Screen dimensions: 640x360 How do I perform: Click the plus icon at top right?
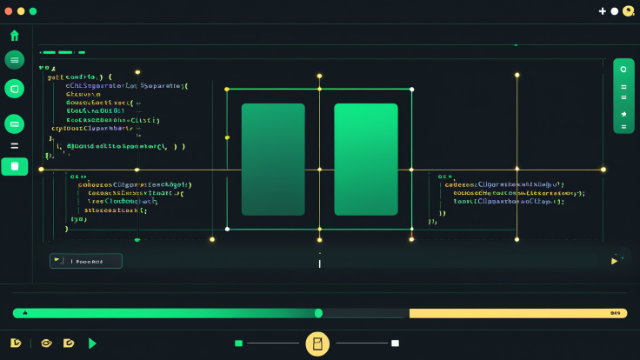602,11
